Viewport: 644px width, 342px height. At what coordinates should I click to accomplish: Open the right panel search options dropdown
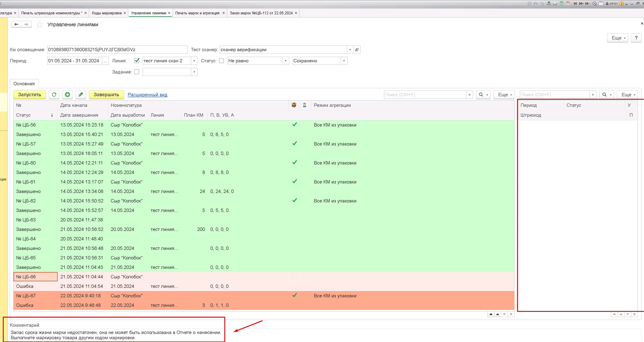pyautogui.click(x=606, y=95)
